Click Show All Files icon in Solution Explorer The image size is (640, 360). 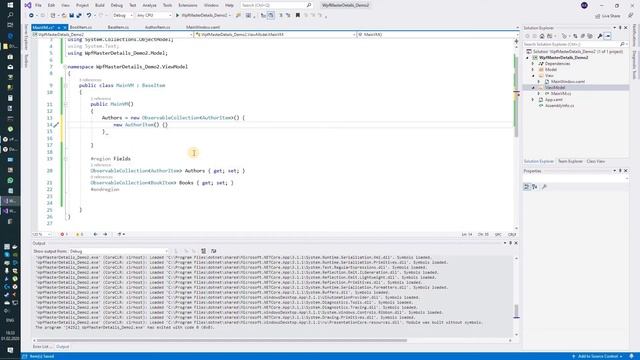pos(590,36)
